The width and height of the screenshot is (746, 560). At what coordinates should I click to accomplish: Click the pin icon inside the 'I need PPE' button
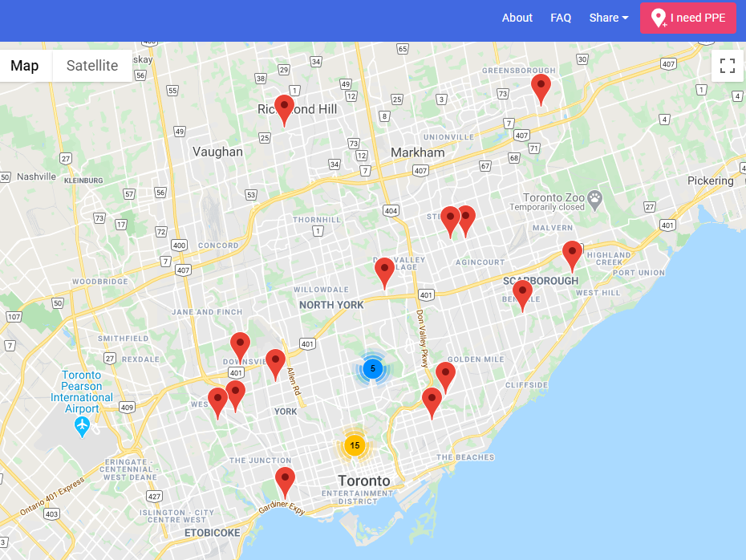(x=659, y=18)
